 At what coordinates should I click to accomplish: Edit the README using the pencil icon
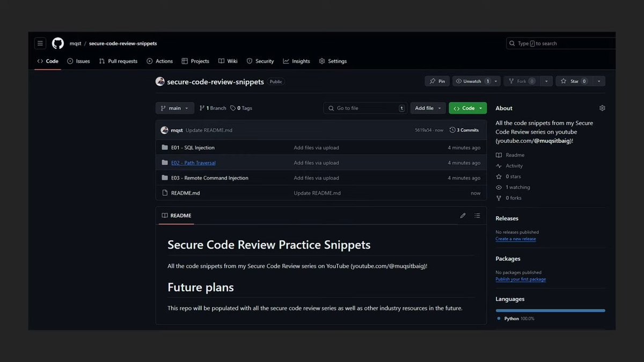[463, 215]
